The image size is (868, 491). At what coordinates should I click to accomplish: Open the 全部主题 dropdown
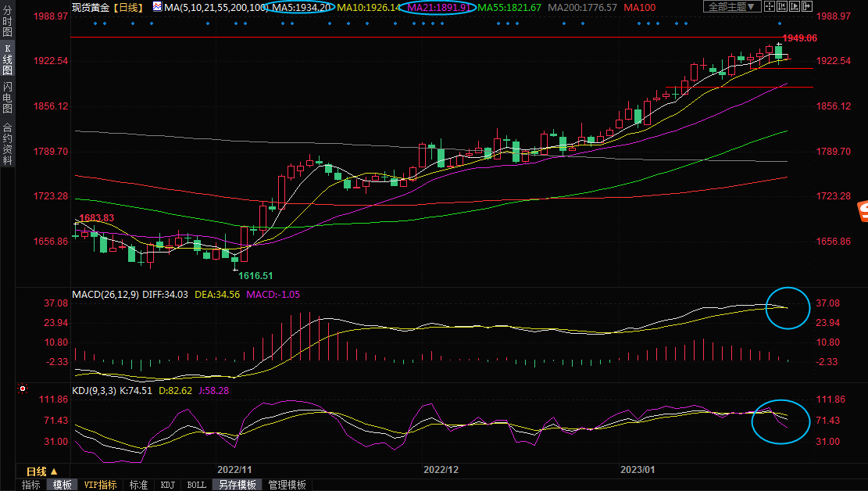coord(732,7)
